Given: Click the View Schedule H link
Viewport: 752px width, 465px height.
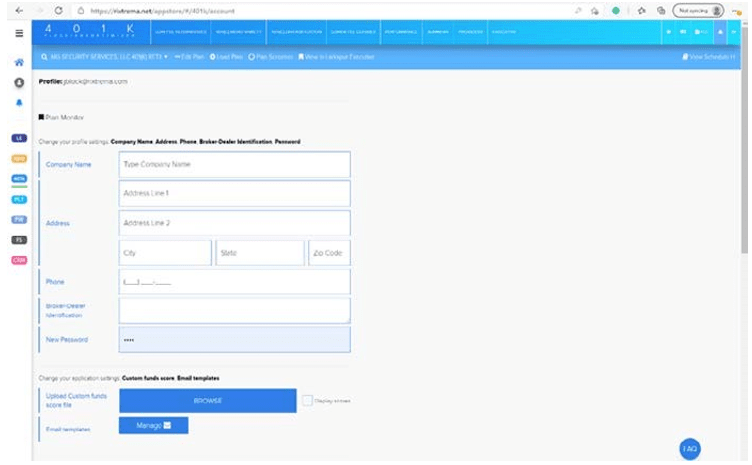Looking at the screenshot, I should coord(707,57).
